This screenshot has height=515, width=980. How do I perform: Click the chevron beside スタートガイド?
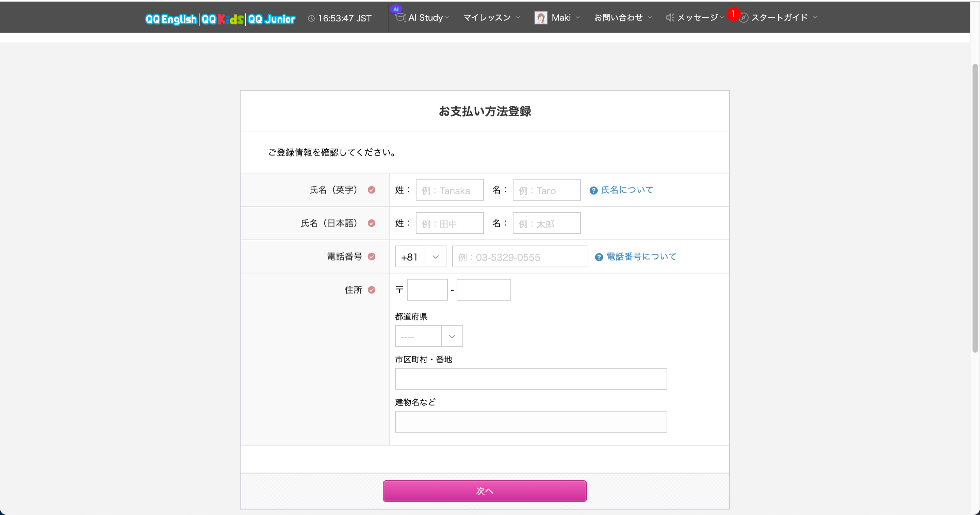(x=815, y=17)
